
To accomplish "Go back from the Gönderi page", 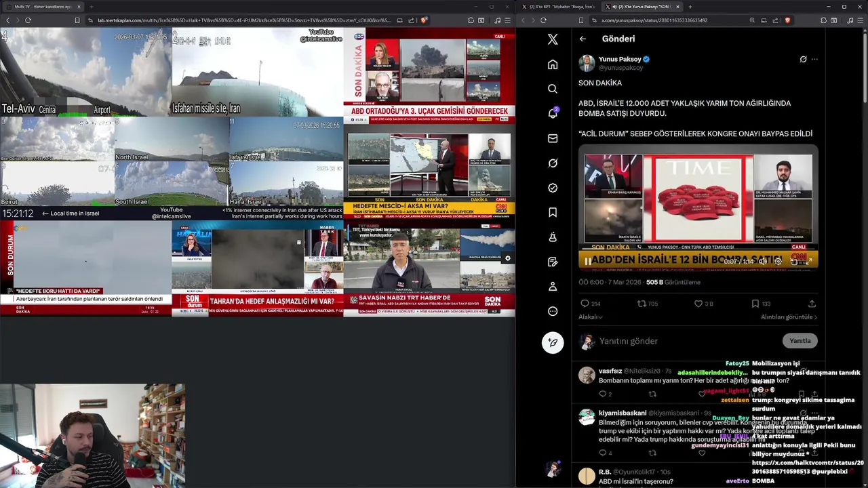I will 583,39.
